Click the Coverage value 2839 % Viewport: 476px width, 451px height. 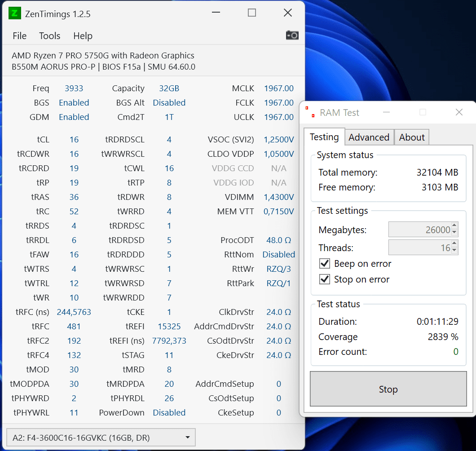click(x=443, y=336)
